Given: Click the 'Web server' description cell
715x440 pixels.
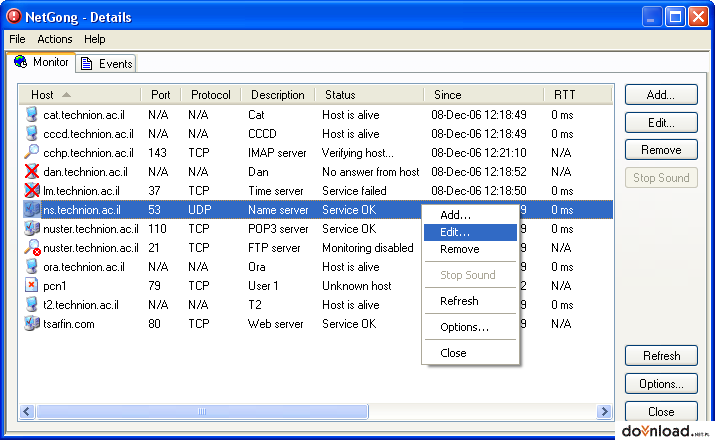Looking at the screenshot, I should point(275,324).
